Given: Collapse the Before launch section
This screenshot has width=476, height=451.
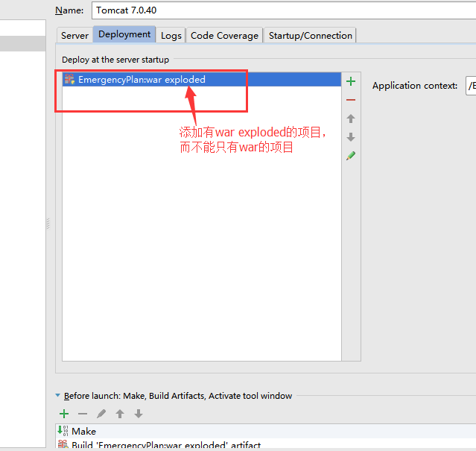Looking at the screenshot, I should click(57, 395).
